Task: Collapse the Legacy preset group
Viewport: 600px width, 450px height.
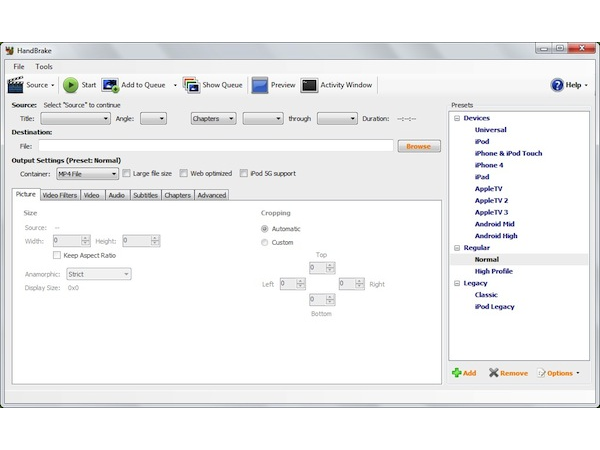Action: [457, 283]
